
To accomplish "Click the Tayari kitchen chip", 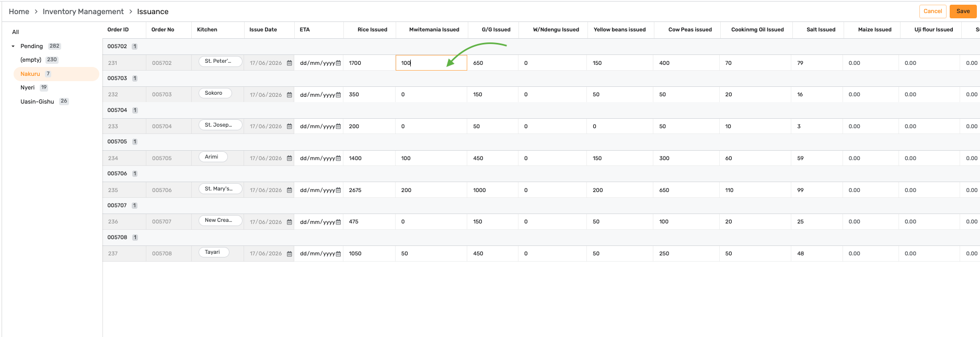I will pos(214,252).
